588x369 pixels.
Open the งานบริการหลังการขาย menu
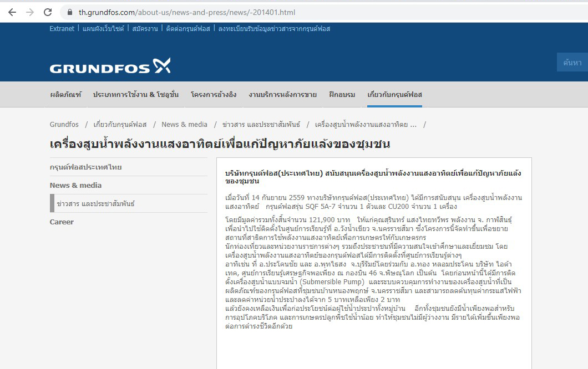coord(282,95)
